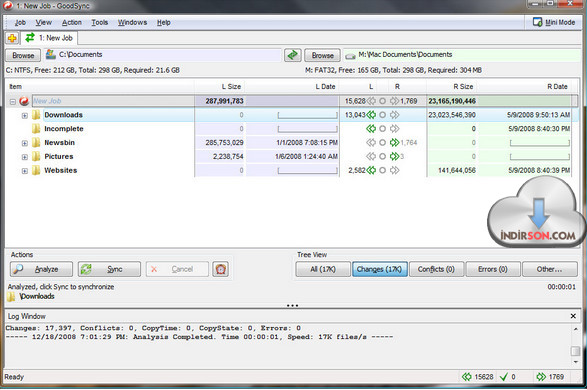This screenshot has height=390, width=587.
Task: Set Newsbin row to do-nothing circle
Action: click(x=382, y=143)
